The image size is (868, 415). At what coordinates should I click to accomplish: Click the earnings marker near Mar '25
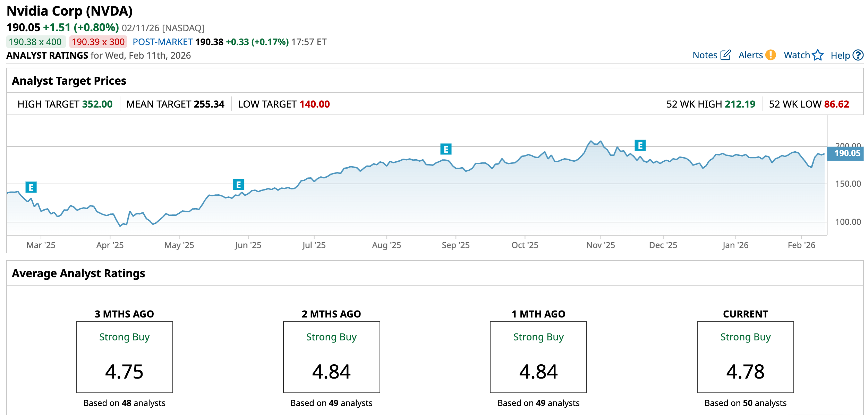31,187
